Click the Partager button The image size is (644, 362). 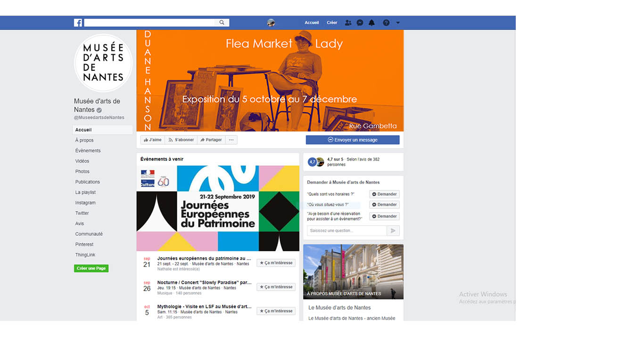point(211,140)
